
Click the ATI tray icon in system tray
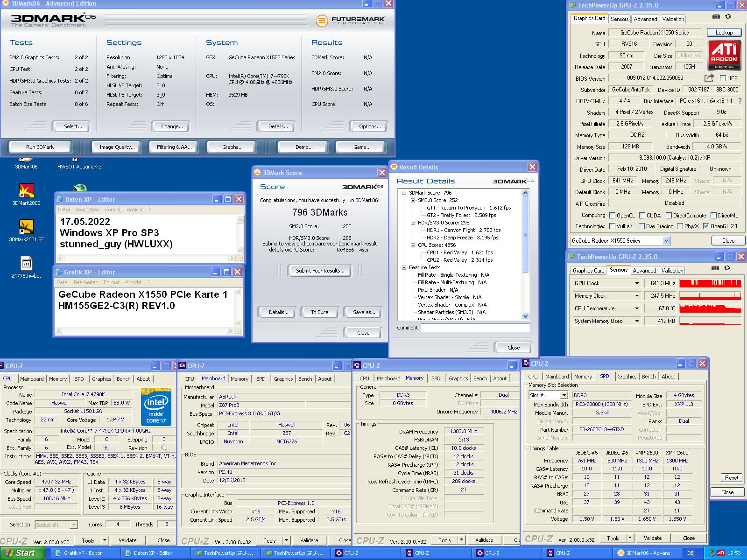point(720,553)
